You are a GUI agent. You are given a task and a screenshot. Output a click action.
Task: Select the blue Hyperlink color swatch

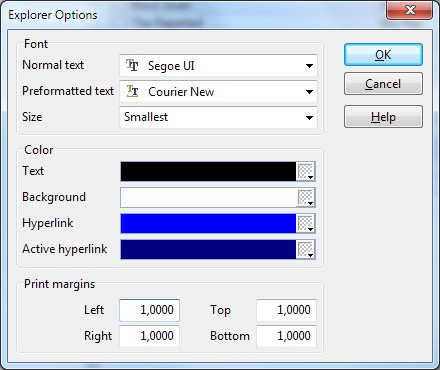click(208, 223)
